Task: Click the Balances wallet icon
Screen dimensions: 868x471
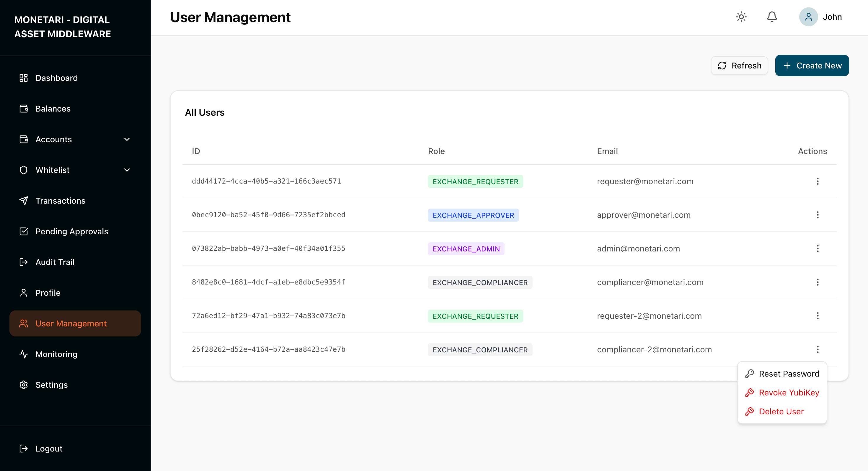Action: [x=24, y=109]
